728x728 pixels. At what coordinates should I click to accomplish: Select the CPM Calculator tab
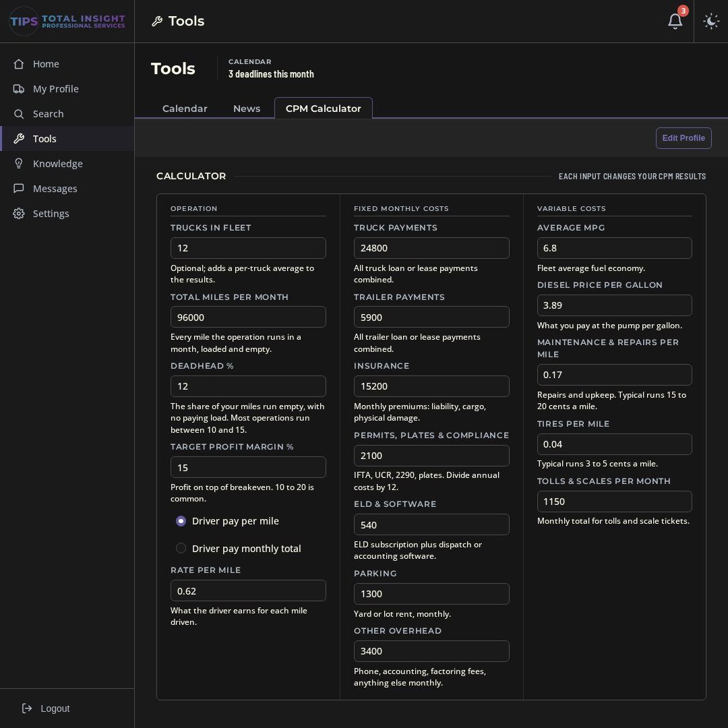point(323,108)
